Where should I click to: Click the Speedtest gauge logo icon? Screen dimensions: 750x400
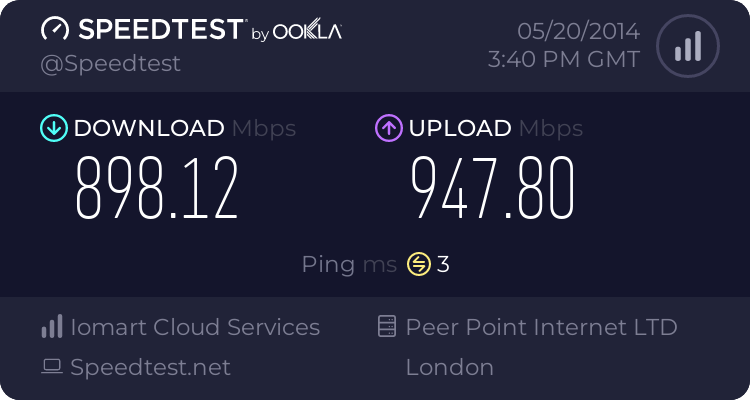click(x=56, y=30)
